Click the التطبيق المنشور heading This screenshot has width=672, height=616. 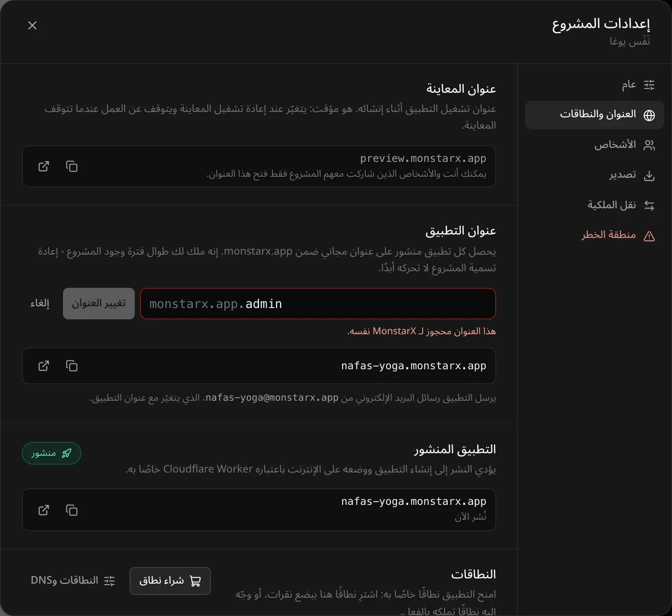point(455,450)
